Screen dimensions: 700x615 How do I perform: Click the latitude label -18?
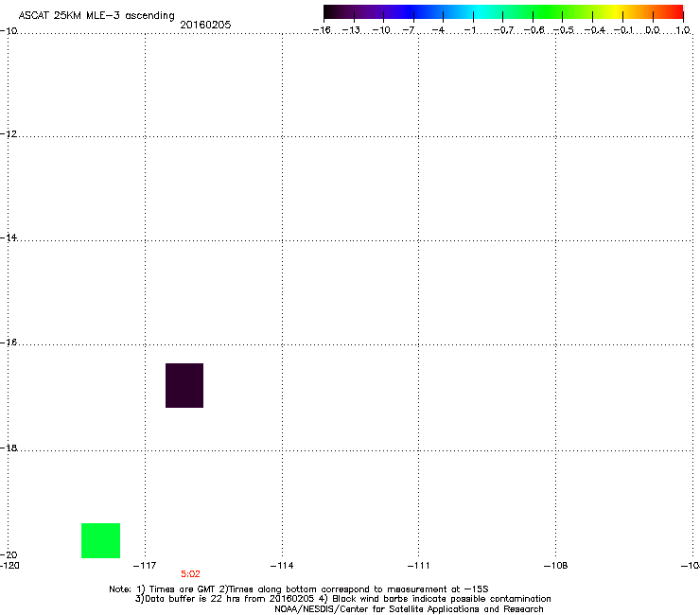click(x=9, y=448)
